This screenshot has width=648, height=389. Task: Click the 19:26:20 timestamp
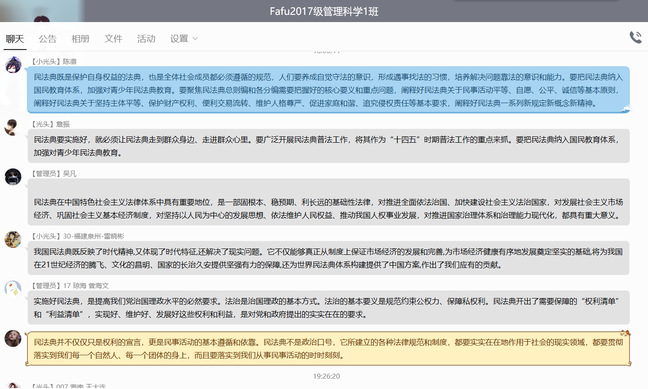[x=326, y=376]
